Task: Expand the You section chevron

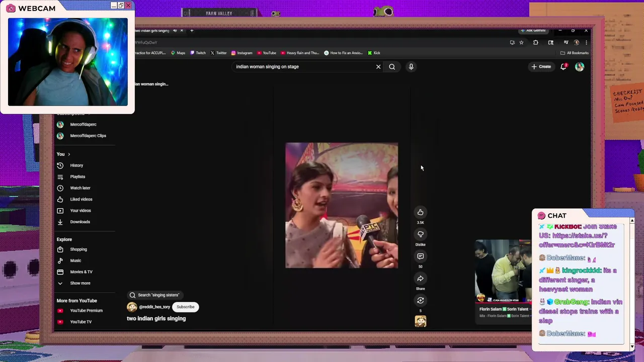Action: [69, 154]
